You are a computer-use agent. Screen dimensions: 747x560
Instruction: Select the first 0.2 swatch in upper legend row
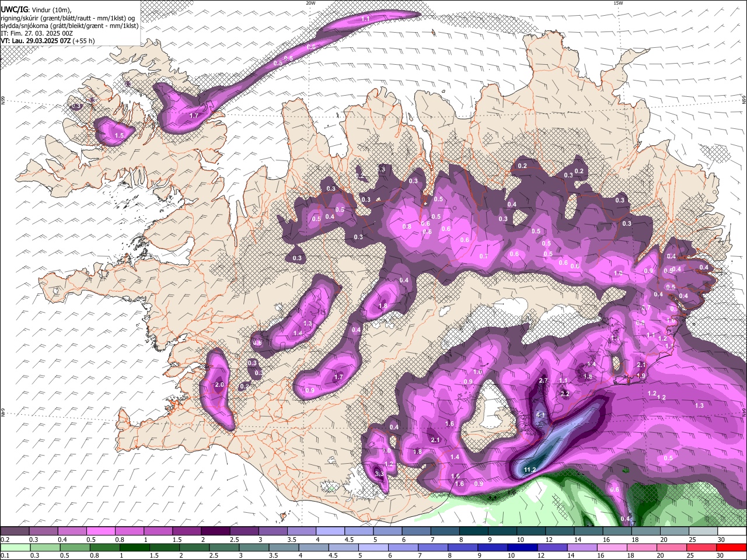(15, 531)
